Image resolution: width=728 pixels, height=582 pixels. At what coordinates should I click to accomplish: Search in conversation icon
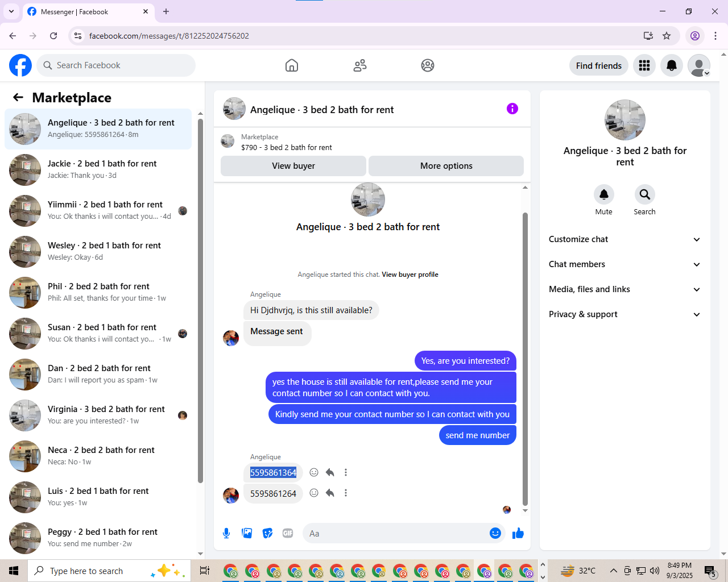tap(645, 194)
